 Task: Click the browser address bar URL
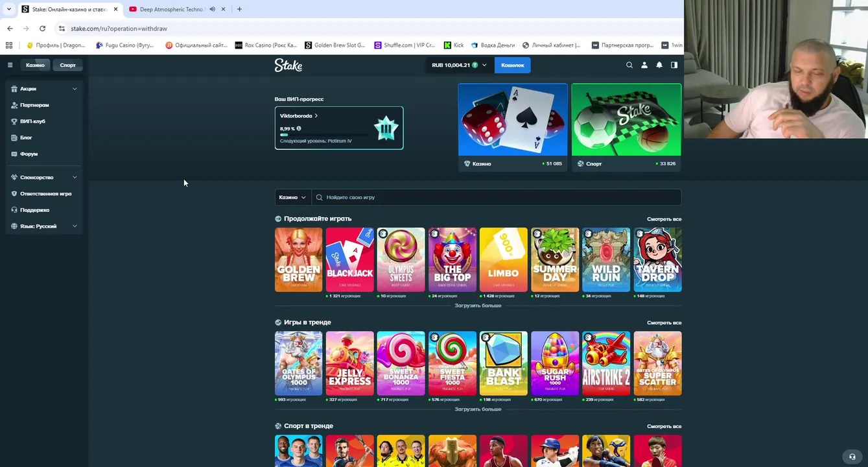click(119, 29)
